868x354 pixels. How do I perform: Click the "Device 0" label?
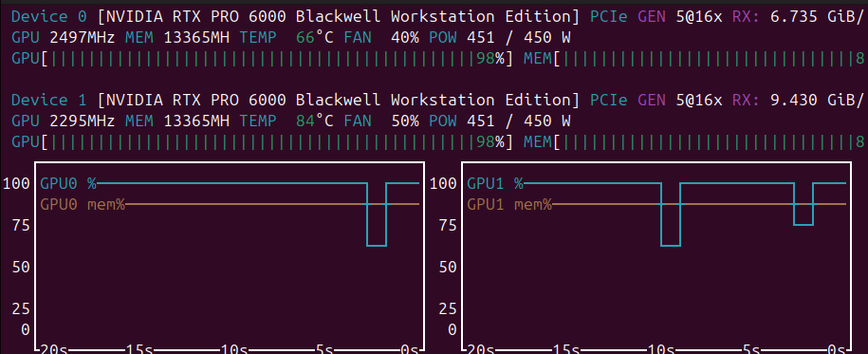[48, 17]
